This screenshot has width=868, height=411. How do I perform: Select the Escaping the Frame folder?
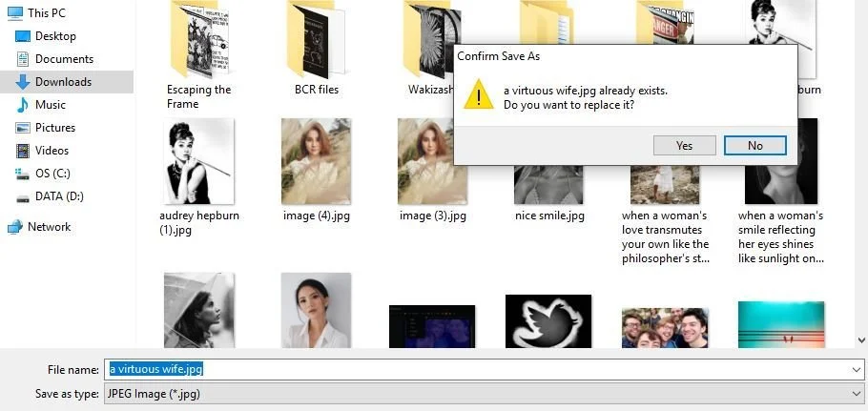coord(199,40)
